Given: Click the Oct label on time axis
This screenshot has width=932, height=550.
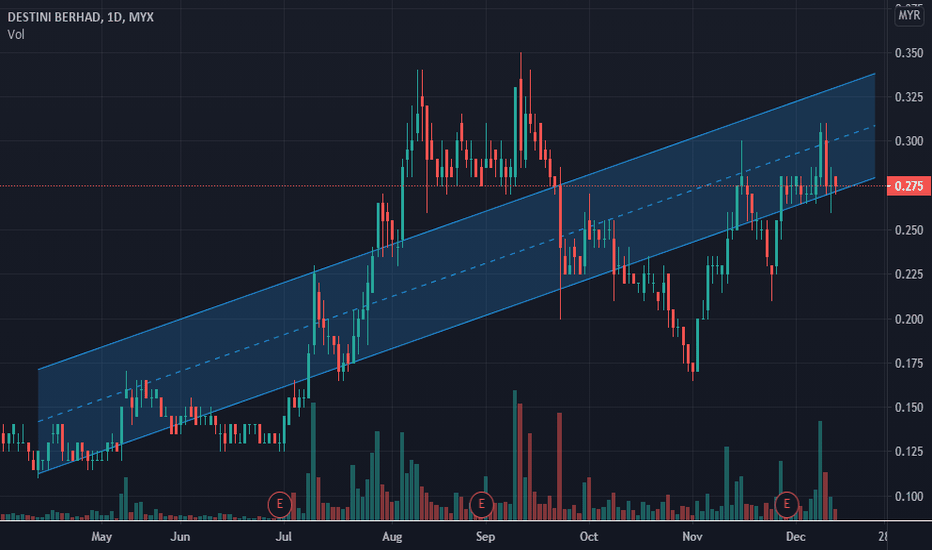Looking at the screenshot, I should tap(588, 537).
